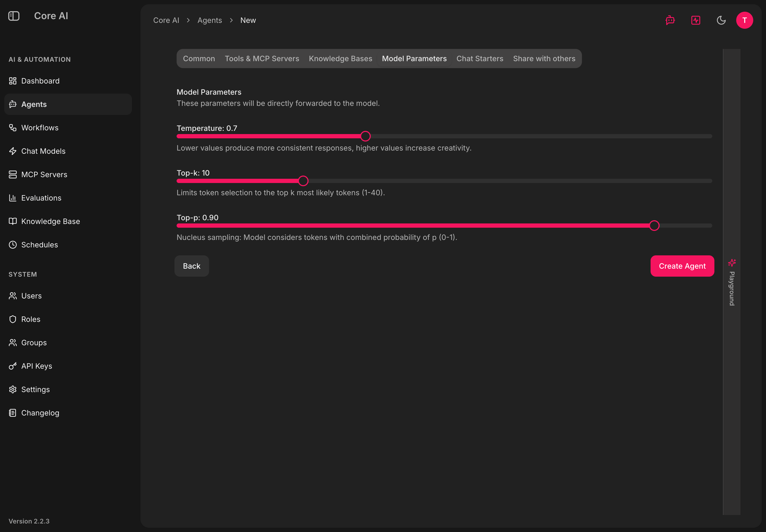Click the Agents breadcrumb link
The height and width of the screenshot is (532, 766).
[x=210, y=20]
